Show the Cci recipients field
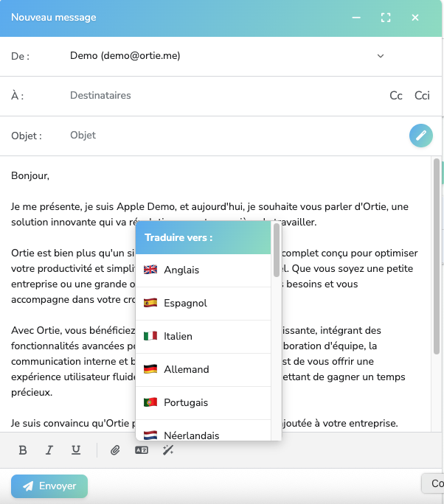The width and height of the screenshot is (444, 504). pyautogui.click(x=422, y=96)
